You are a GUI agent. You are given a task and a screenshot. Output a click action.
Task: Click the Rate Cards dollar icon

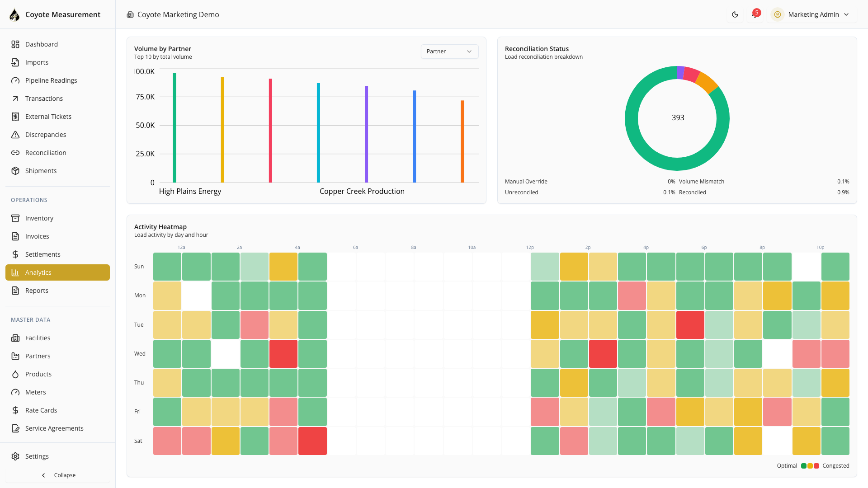tap(15, 410)
